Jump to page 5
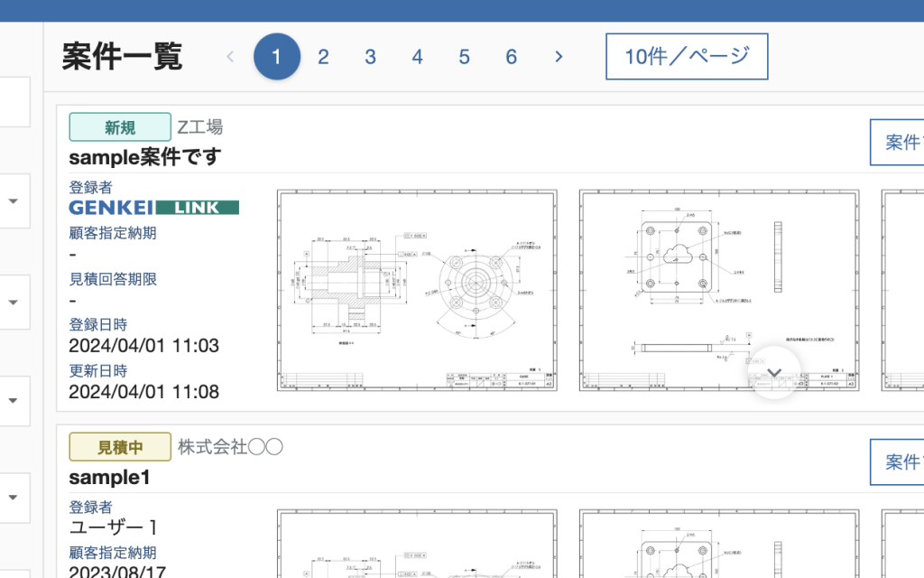The height and width of the screenshot is (578, 924). click(x=465, y=57)
